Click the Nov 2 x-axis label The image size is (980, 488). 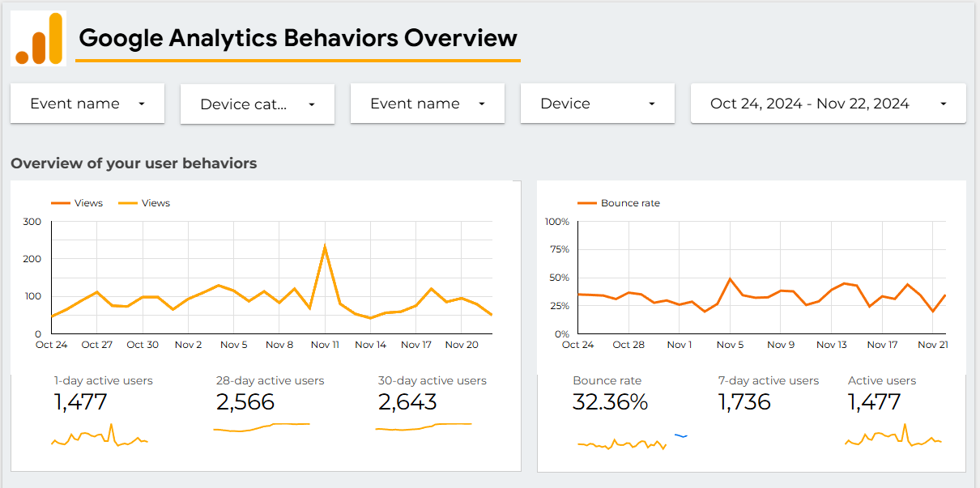pyautogui.click(x=189, y=345)
